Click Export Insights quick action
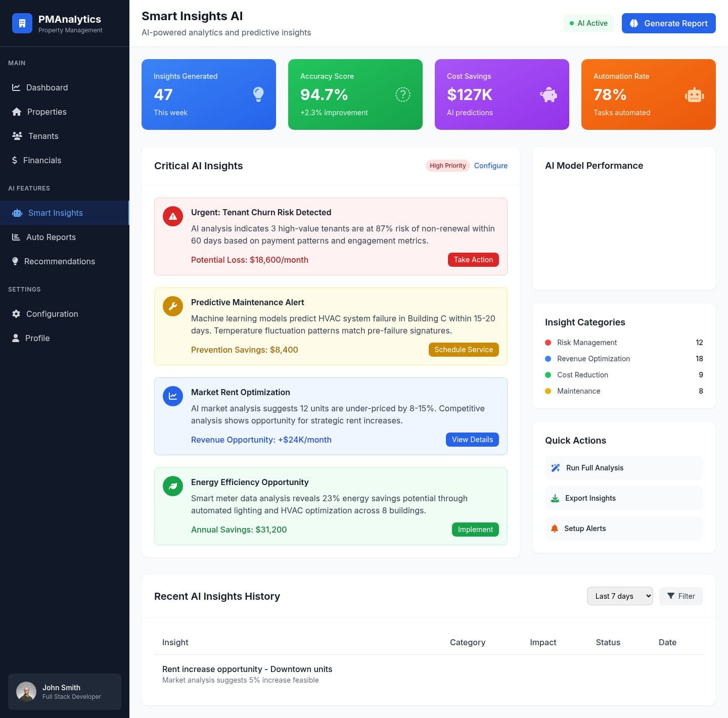728x718 pixels. click(x=624, y=498)
